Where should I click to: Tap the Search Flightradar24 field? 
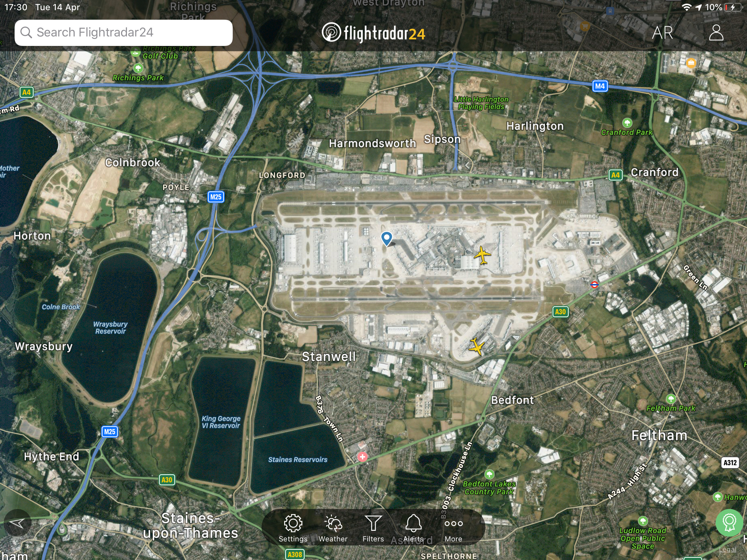click(123, 33)
